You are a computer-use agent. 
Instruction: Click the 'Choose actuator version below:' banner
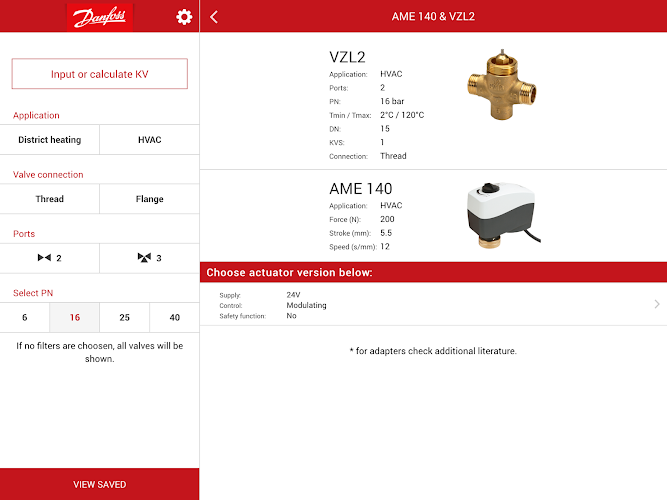coord(433,272)
